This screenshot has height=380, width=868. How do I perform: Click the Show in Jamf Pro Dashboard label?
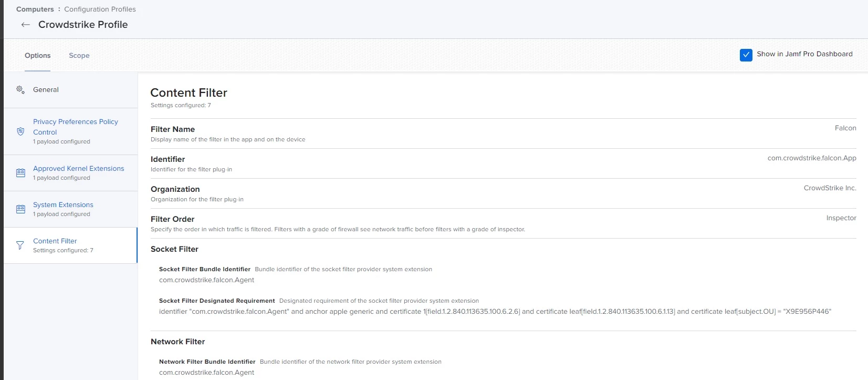point(804,54)
